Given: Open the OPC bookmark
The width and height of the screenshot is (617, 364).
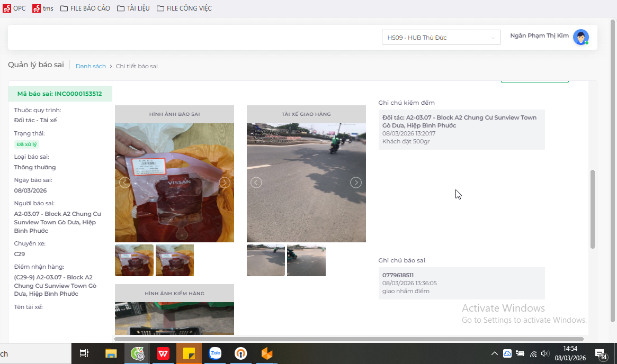Looking at the screenshot, I should pos(14,8).
